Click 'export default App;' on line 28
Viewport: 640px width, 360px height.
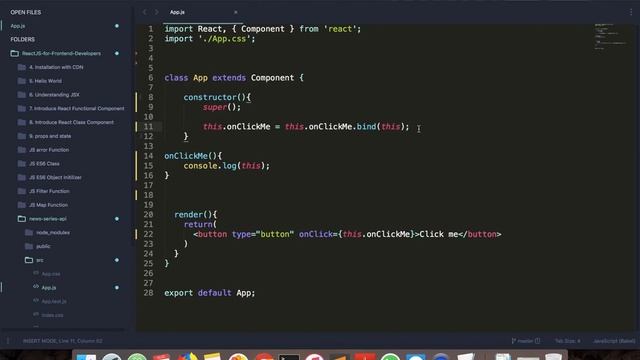(210, 293)
